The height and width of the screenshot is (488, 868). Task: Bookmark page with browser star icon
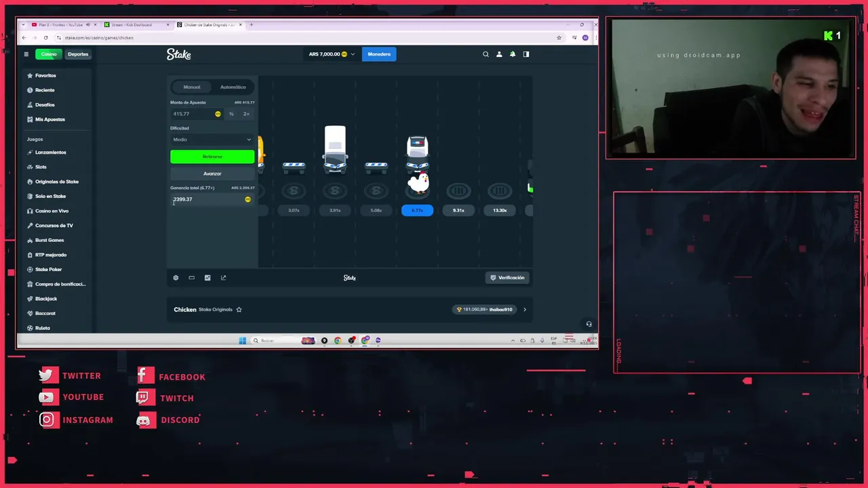click(x=559, y=38)
